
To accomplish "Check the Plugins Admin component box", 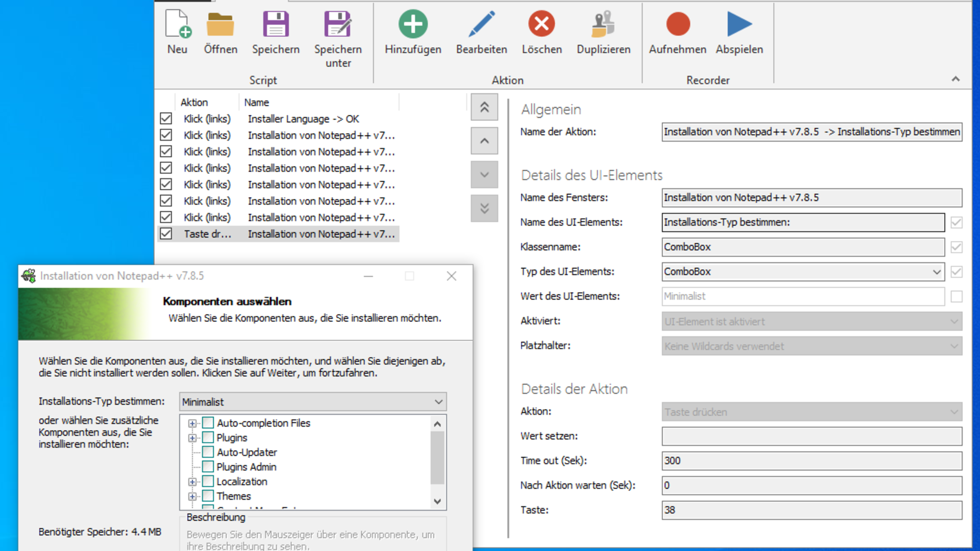I will pyautogui.click(x=208, y=467).
